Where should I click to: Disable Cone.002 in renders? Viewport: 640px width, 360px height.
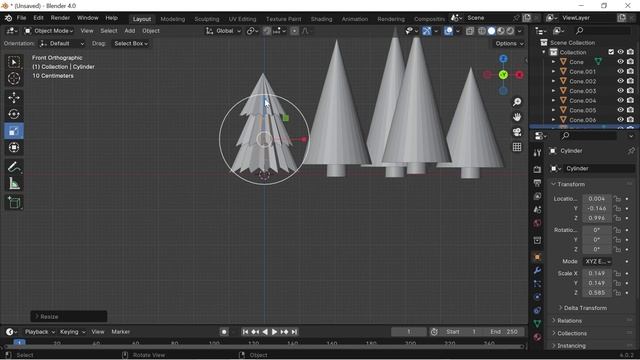pyautogui.click(x=630, y=81)
